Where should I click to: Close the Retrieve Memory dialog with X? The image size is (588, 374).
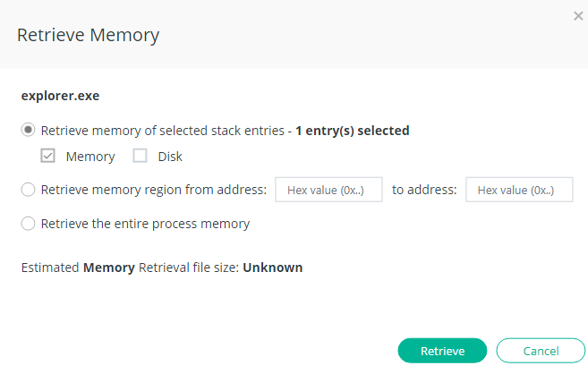(x=576, y=15)
